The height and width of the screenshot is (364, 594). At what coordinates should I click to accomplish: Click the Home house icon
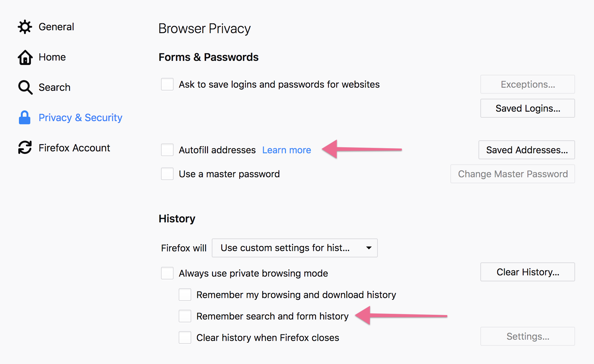[x=25, y=57]
